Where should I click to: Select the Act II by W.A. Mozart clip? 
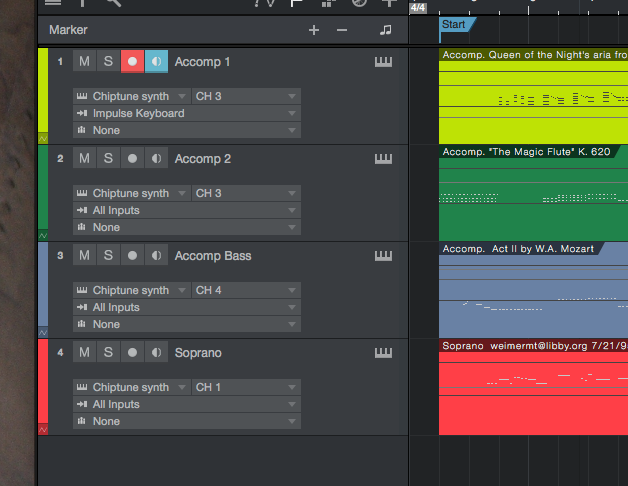click(x=533, y=290)
